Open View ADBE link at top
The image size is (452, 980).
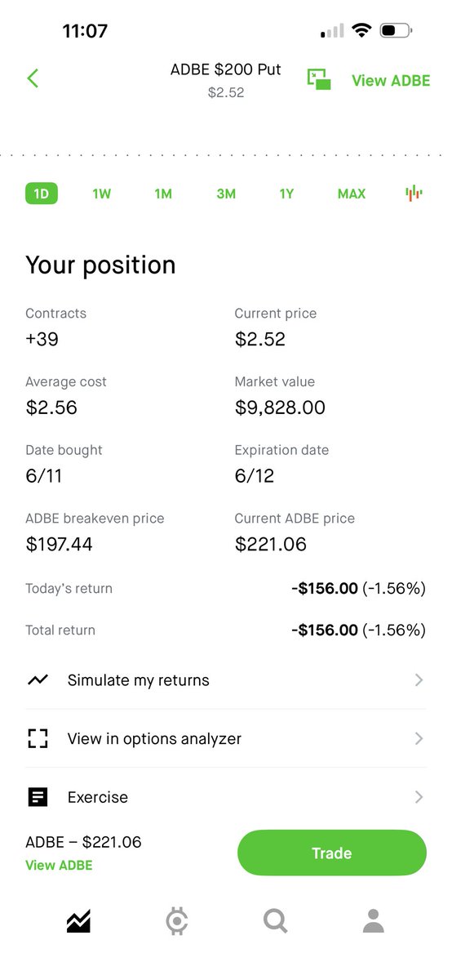[391, 80]
